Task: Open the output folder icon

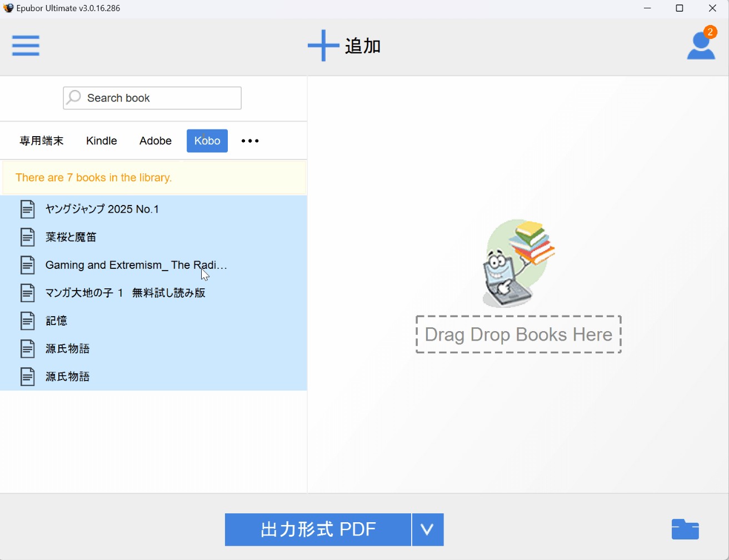Action: 685,529
